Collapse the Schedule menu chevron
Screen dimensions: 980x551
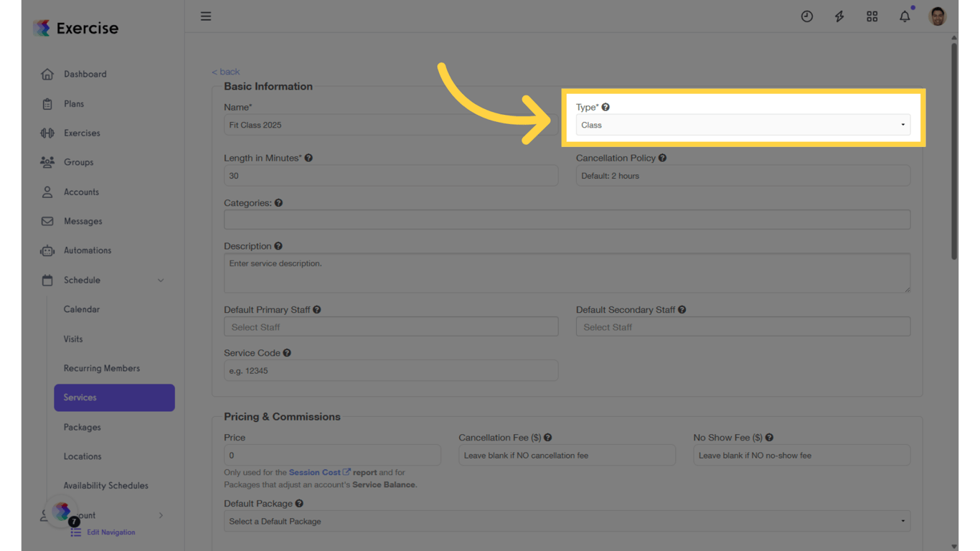[x=161, y=280]
